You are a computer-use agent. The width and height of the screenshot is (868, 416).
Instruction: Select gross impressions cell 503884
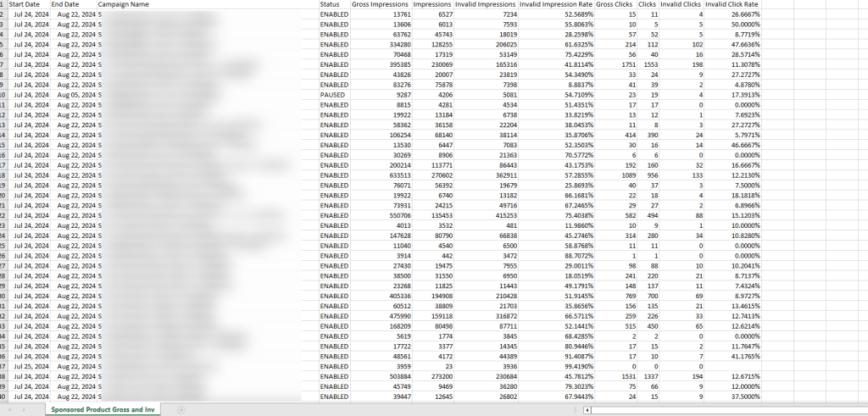381,376
